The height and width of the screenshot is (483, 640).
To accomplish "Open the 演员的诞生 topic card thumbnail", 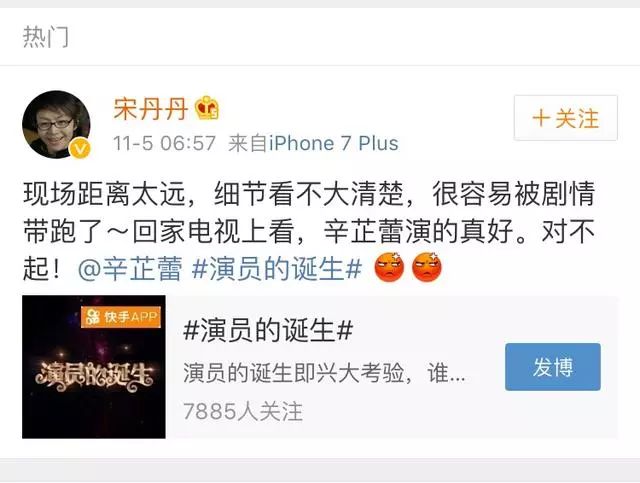I will point(94,367).
